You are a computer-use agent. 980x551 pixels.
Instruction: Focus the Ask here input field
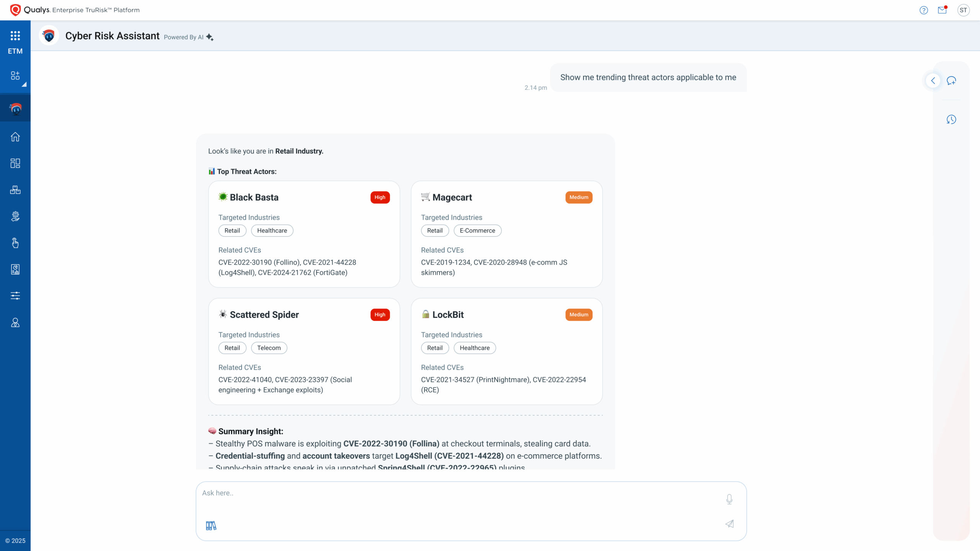tap(471, 511)
